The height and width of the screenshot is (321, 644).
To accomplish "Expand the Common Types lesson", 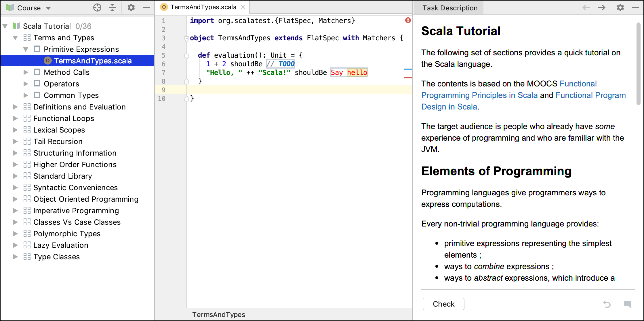I will pos(26,95).
